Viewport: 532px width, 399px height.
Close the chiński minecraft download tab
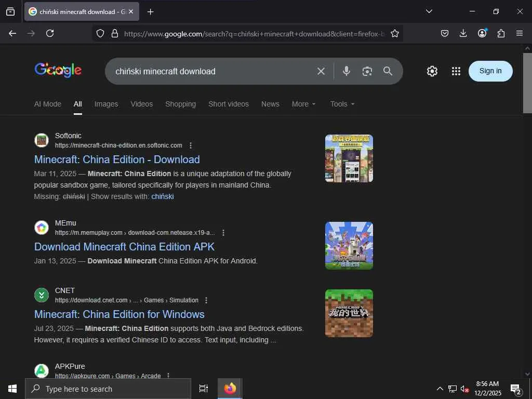click(131, 11)
